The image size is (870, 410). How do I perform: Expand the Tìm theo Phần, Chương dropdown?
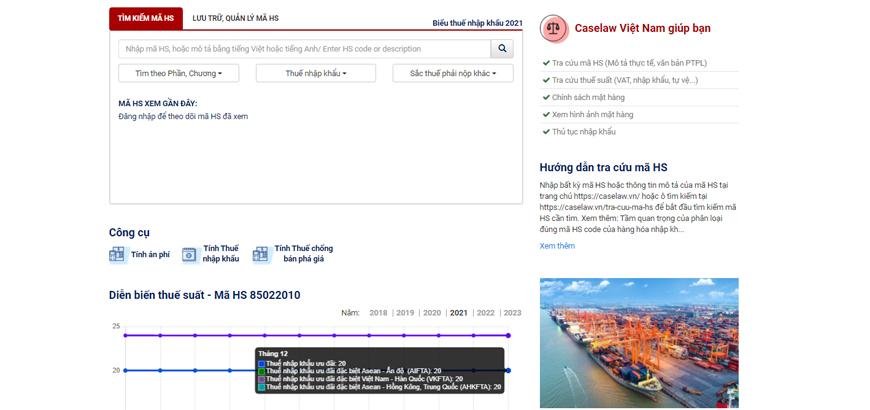[x=179, y=73]
